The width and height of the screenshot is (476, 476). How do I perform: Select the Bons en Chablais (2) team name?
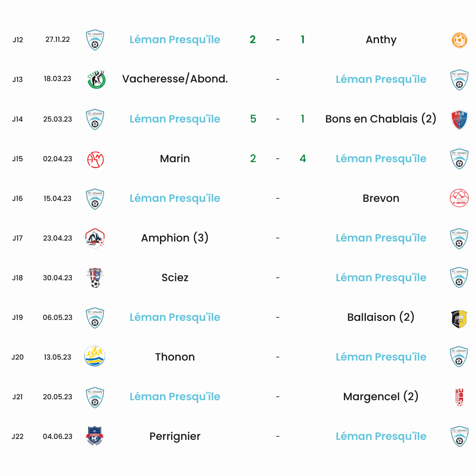[381, 119]
